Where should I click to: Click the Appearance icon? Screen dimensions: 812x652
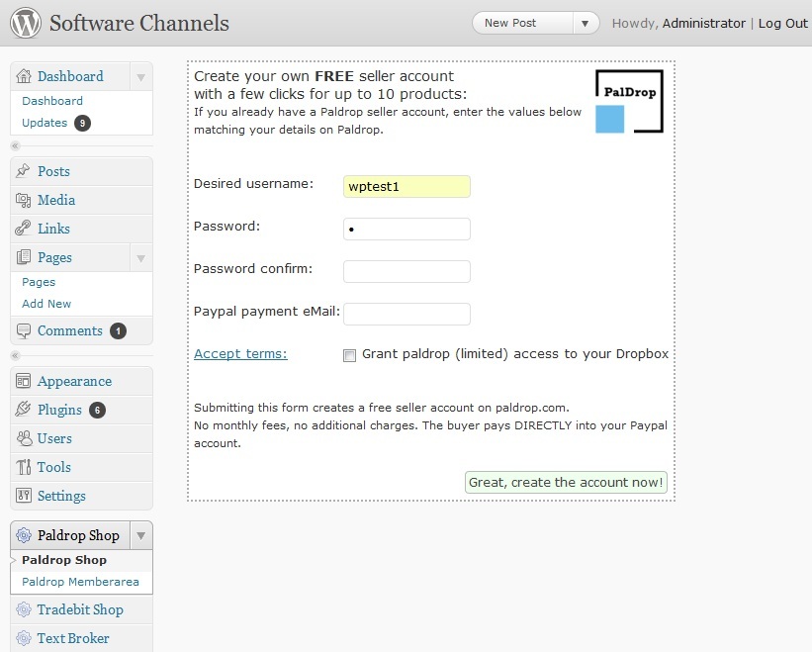24,381
